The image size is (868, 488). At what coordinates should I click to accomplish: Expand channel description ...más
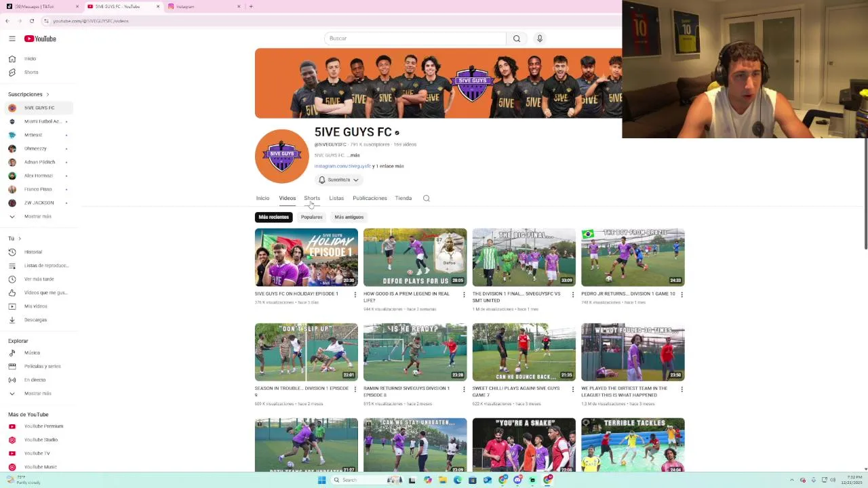point(353,155)
